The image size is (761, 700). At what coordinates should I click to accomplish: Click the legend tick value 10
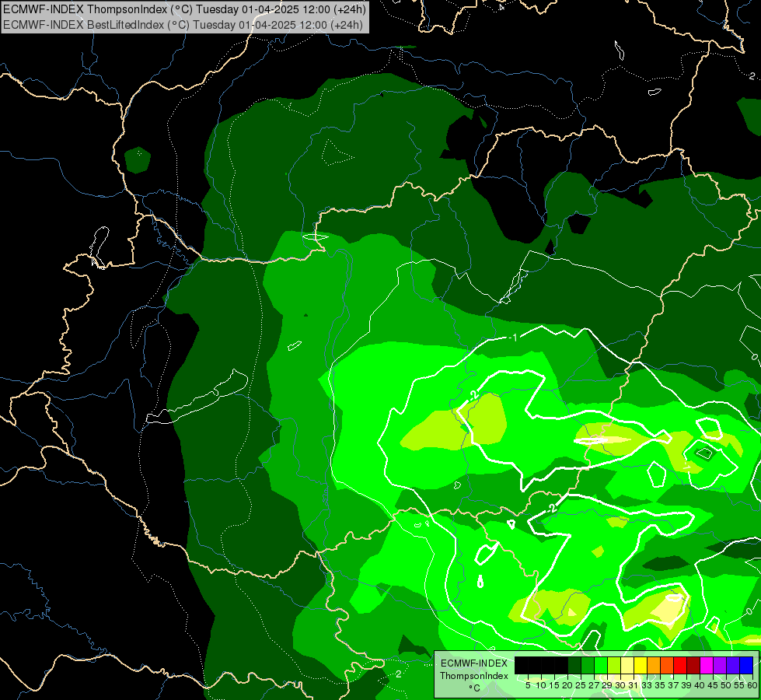pos(541,685)
